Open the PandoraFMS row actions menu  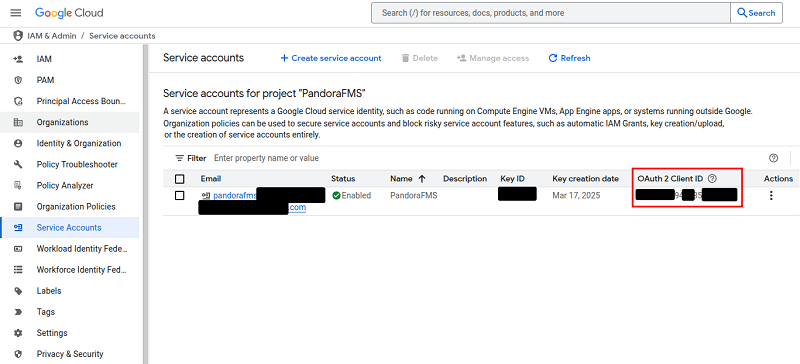click(x=771, y=196)
